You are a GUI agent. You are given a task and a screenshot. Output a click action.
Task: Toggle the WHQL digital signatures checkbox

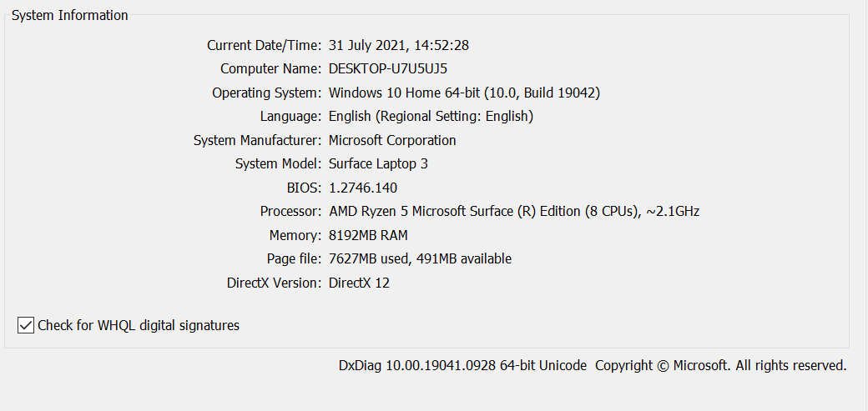(26, 325)
